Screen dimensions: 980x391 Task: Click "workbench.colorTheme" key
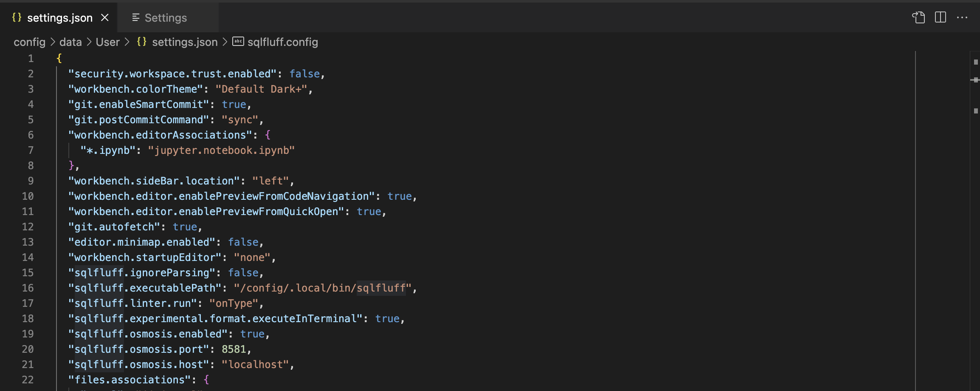[135, 89]
